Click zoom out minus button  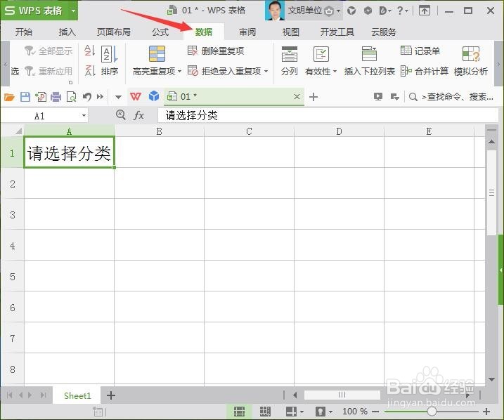[375, 412]
